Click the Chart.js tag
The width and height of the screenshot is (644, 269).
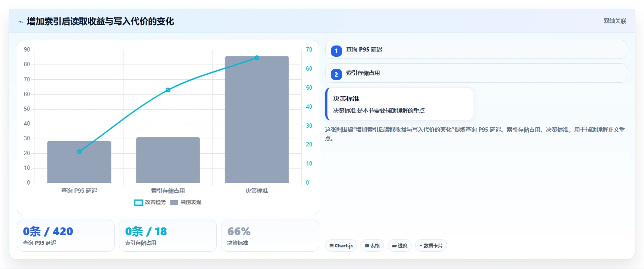341,246
